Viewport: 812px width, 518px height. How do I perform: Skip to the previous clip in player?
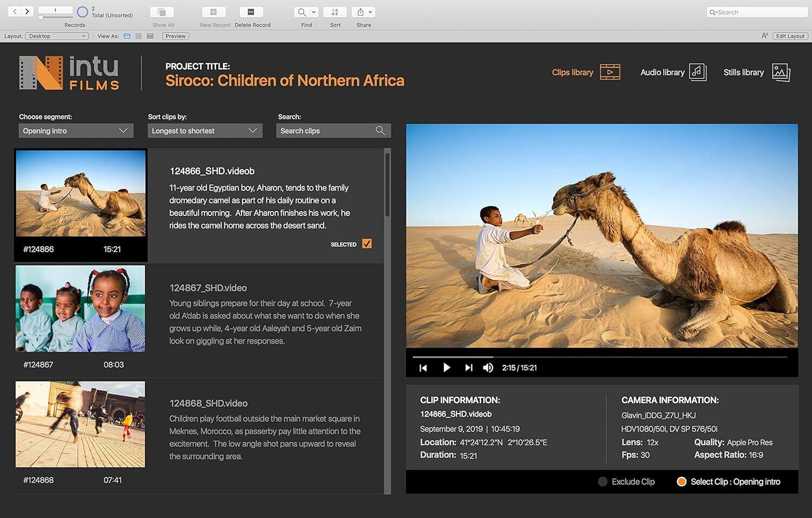pos(423,368)
